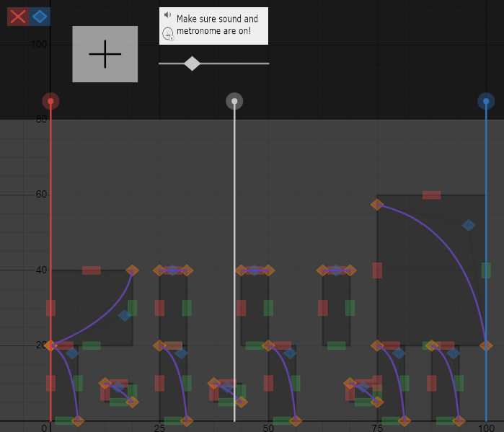This screenshot has width=504, height=432.
Task: Select the blue end marker handle
Action: 486,101
